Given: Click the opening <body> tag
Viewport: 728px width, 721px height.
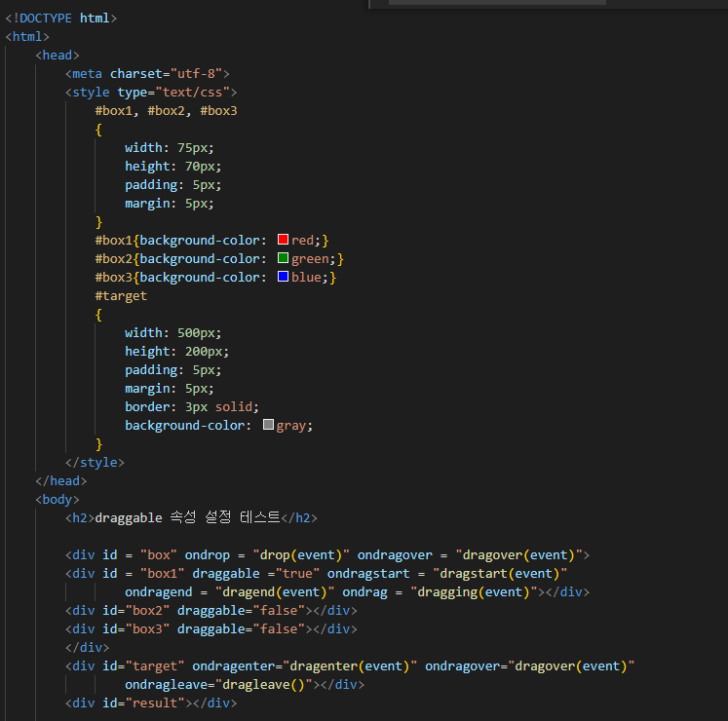Looking at the screenshot, I should click(x=57, y=500).
